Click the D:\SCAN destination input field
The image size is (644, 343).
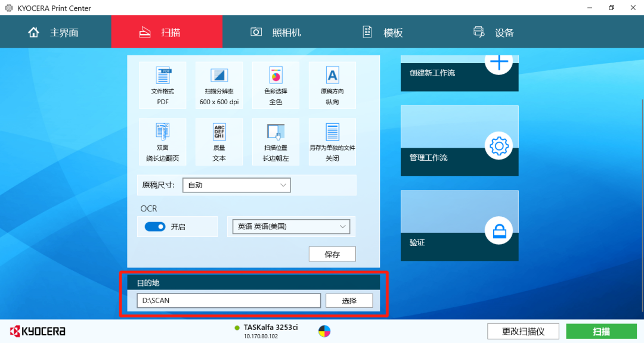click(x=228, y=300)
